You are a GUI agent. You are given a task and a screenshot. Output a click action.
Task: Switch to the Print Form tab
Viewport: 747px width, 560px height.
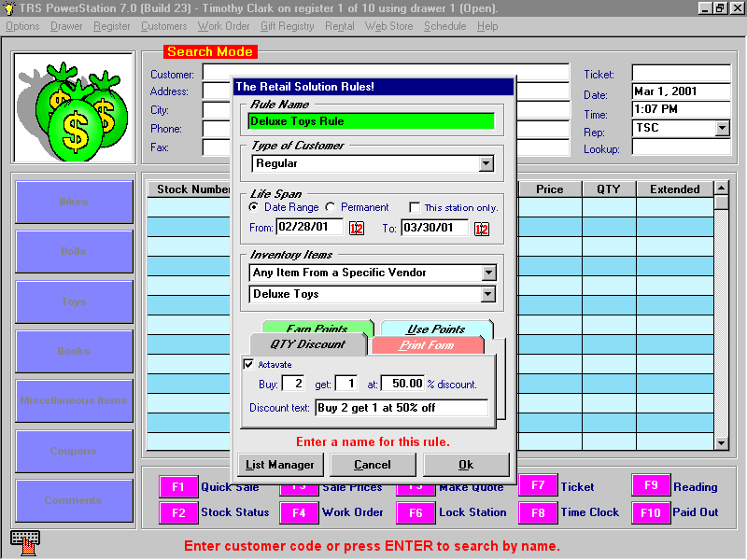click(x=427, y=345)
